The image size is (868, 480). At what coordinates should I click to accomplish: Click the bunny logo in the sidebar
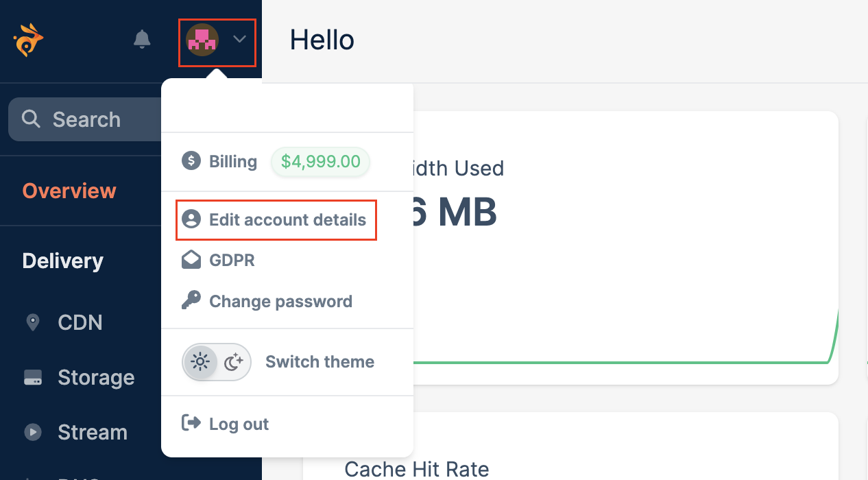click(28, 40)
